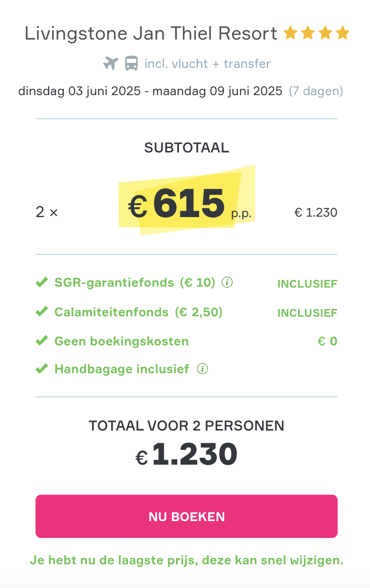
Task: Click Livingstone Jan Thiel Resort title
Action: point(151,34)
